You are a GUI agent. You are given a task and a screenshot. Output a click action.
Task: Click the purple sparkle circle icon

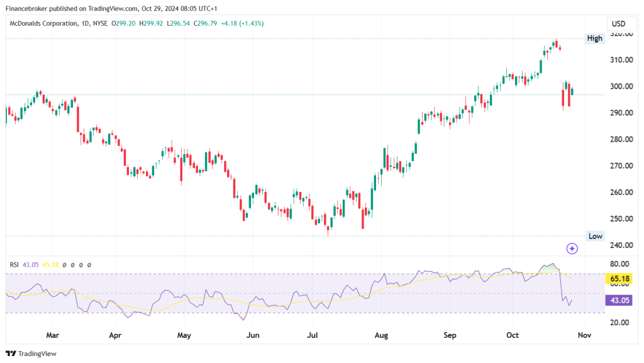pos(572,249)
